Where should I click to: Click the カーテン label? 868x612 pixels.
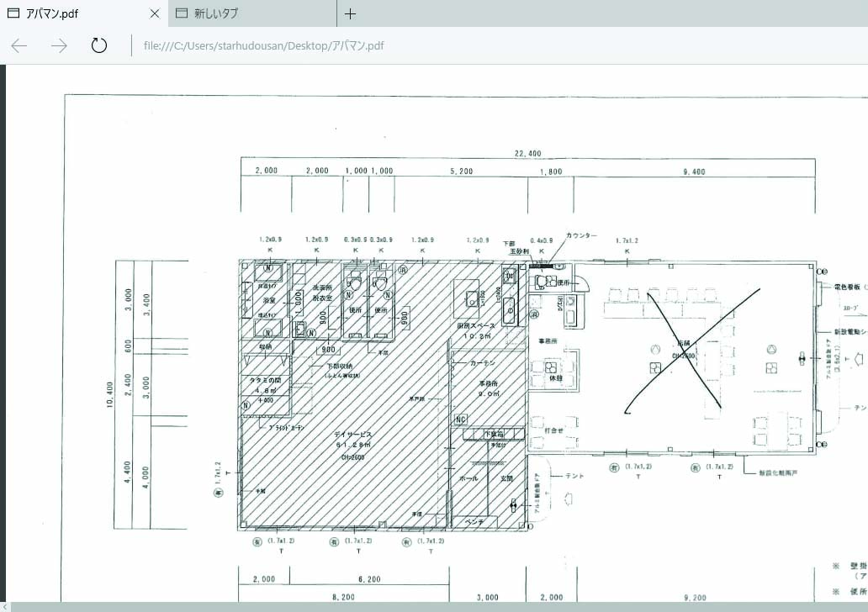point(482,363)
